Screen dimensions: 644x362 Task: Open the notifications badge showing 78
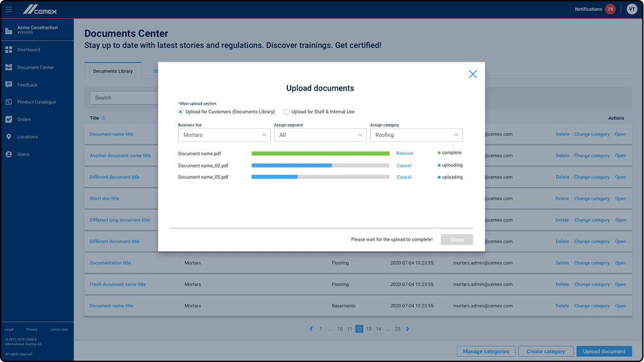click(610, 9)
